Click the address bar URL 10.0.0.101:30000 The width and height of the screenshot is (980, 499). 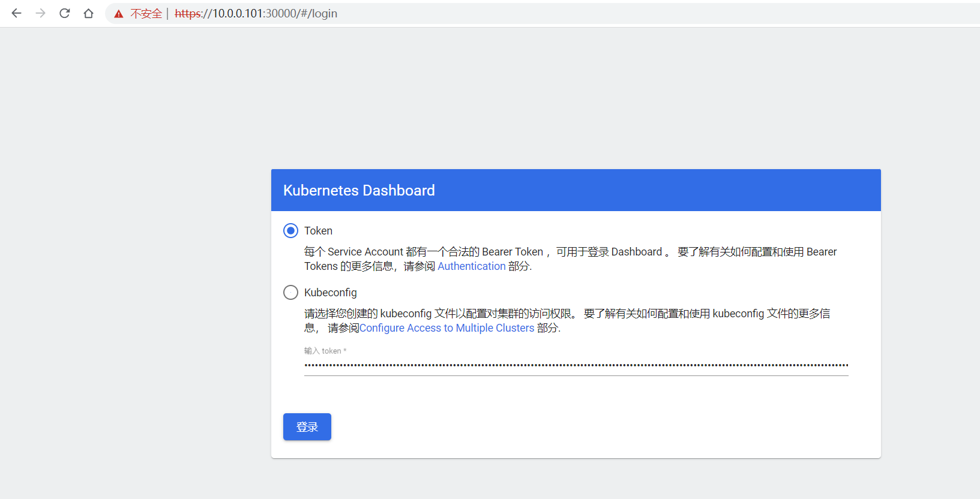256,13
